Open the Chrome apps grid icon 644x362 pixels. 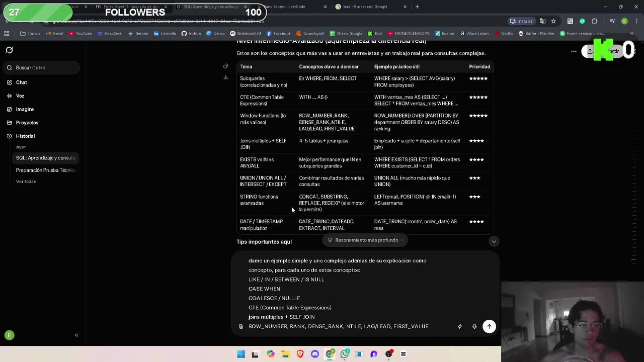coord(7,34)
